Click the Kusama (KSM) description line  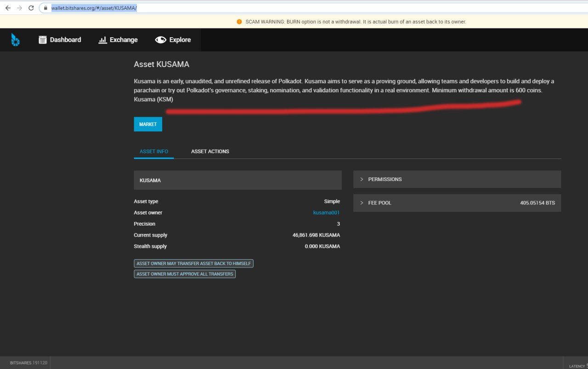coord(153,99)
